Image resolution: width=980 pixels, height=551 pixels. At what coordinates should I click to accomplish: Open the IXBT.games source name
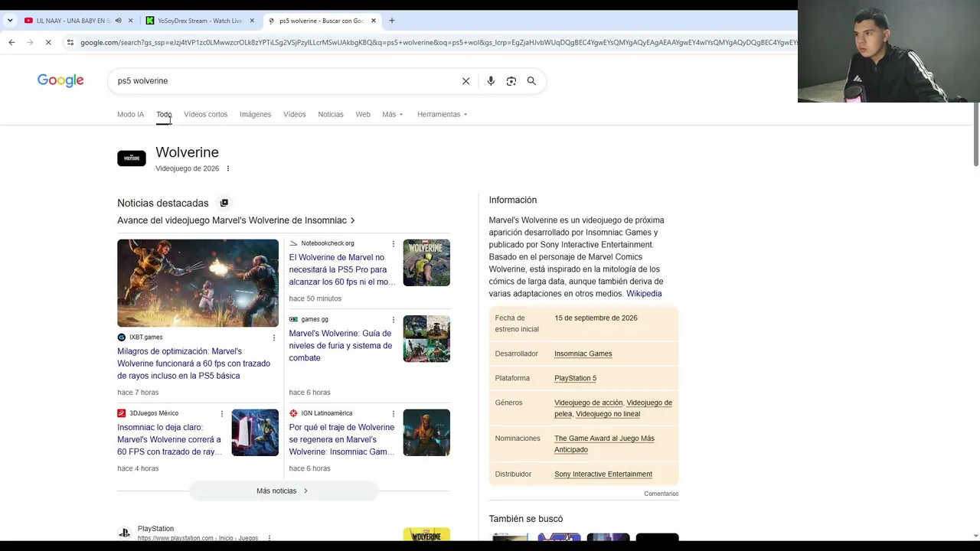(145, 337)
